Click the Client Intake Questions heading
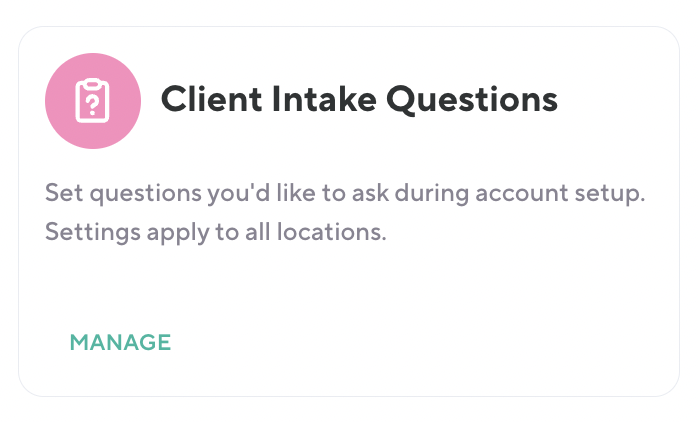 pyautogui.click(x=359, y=100)
